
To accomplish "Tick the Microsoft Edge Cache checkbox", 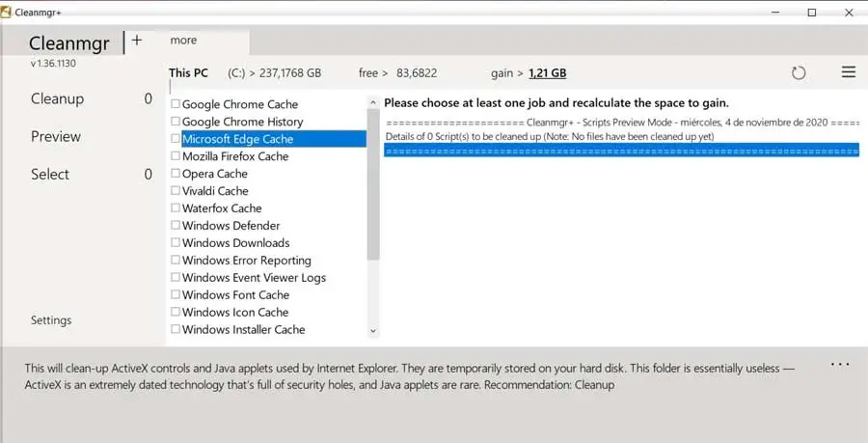I will pos(176,138).
